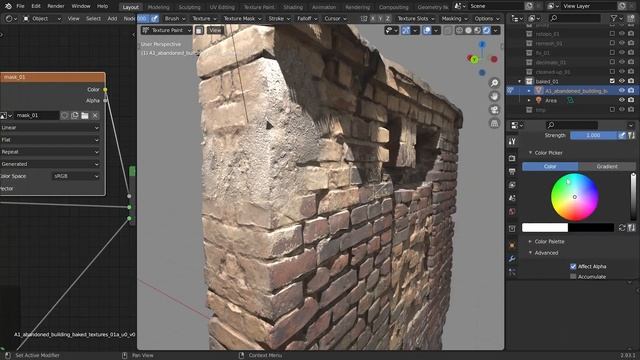Select rendered viewport shading
This screenshot has width=640, height=360.
tap(487, 30)
